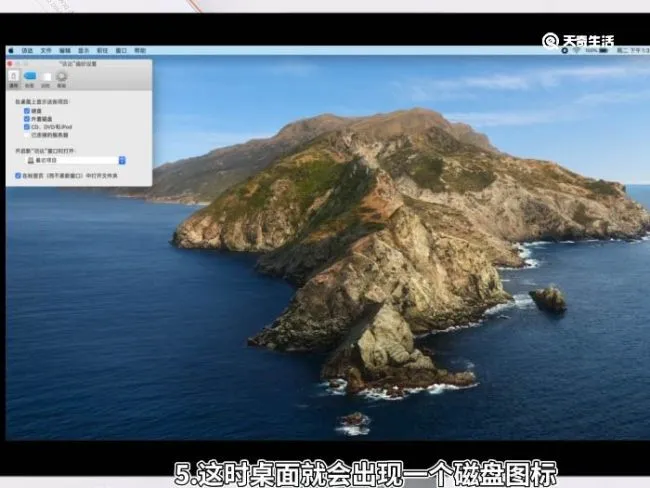Click the Finder preferences window title text
The width and height of the screenshot is (650, 488).
[78, 64]
